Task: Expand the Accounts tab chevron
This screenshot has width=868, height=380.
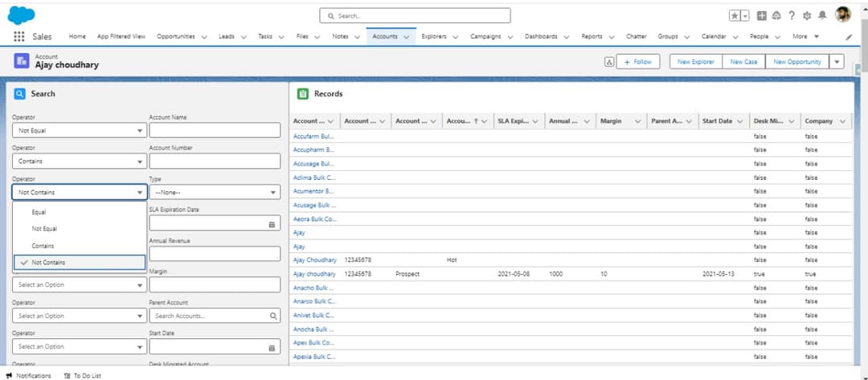Action: 407,37
